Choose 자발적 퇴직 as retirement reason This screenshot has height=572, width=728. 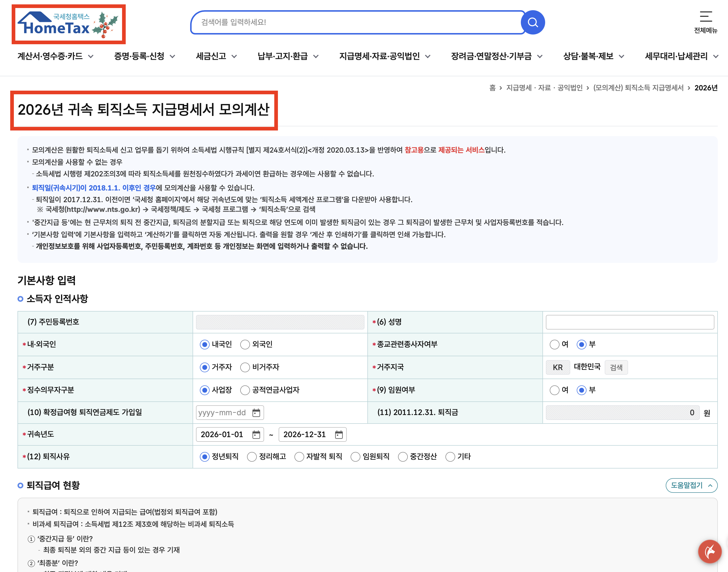[x=299, y=457]
